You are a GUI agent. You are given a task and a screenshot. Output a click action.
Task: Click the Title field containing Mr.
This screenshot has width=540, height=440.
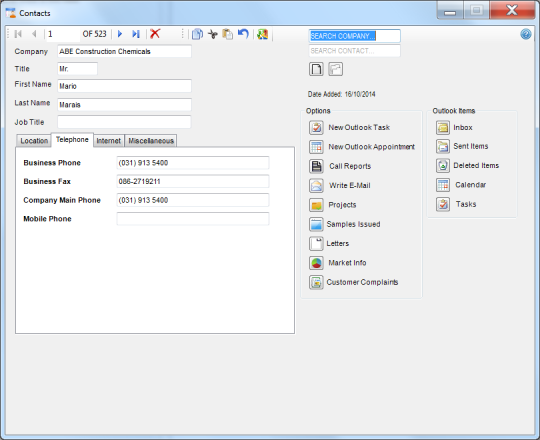(77, 69)
